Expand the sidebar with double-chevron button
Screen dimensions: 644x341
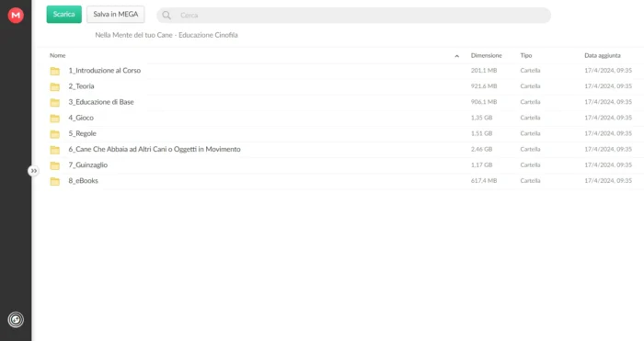(34, 171)
